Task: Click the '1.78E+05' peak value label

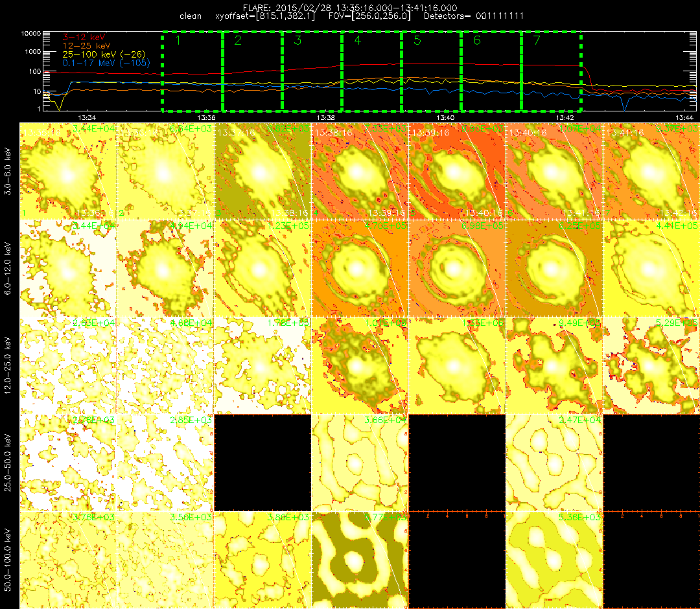Action: (288, 323)
